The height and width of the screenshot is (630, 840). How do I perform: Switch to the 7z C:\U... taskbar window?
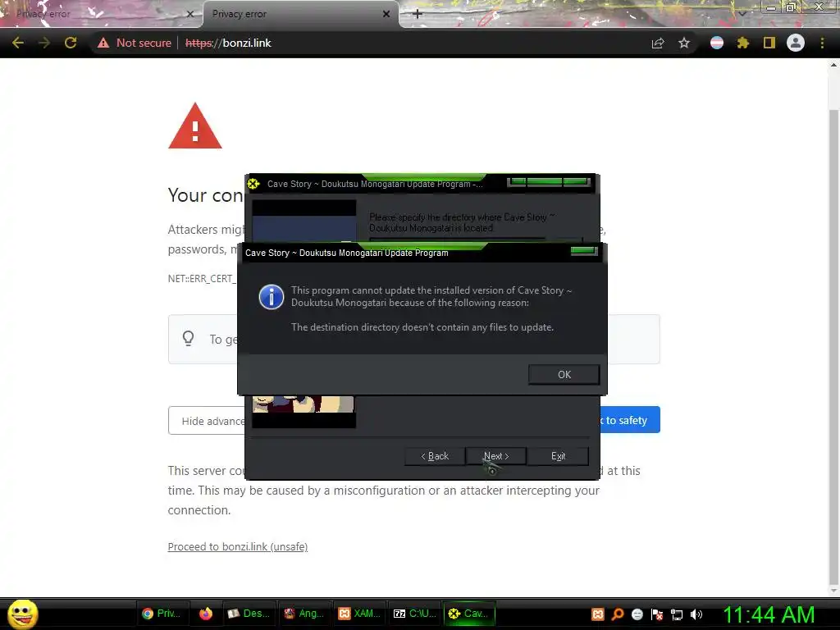(414, 614)
